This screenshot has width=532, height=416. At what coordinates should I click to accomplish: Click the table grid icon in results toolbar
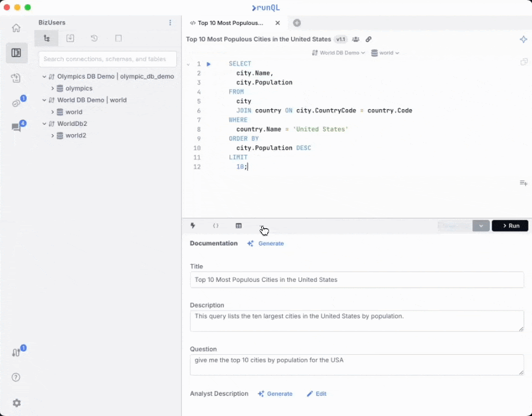point(238,226)
